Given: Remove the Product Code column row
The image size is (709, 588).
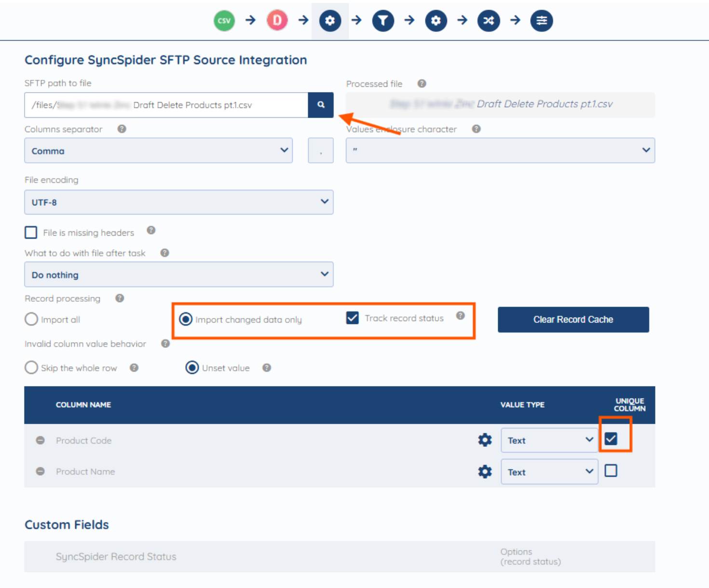Looking at the screenshot, I should [41, 441].
